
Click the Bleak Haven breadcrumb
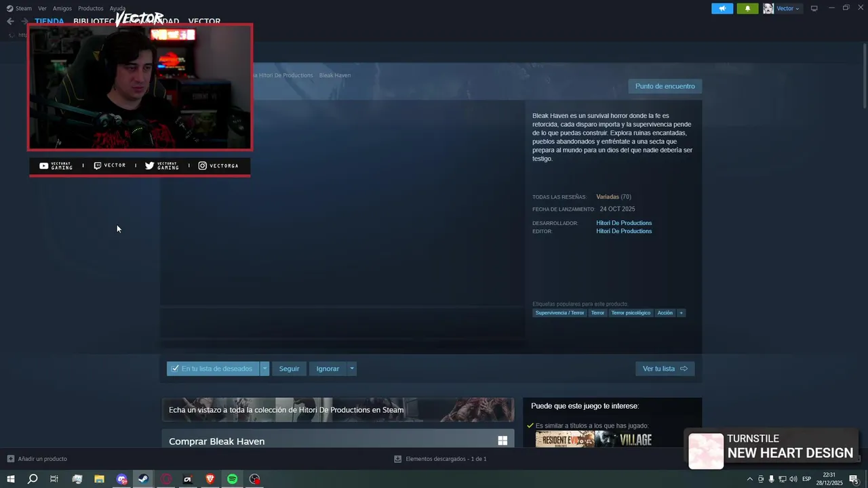click(335, 75)
